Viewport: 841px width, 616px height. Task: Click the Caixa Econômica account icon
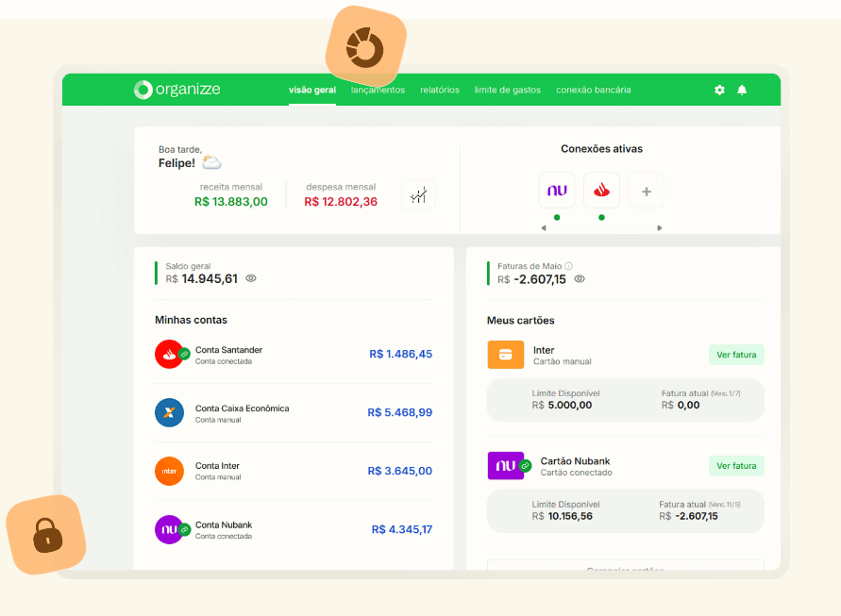click(169, 412)
